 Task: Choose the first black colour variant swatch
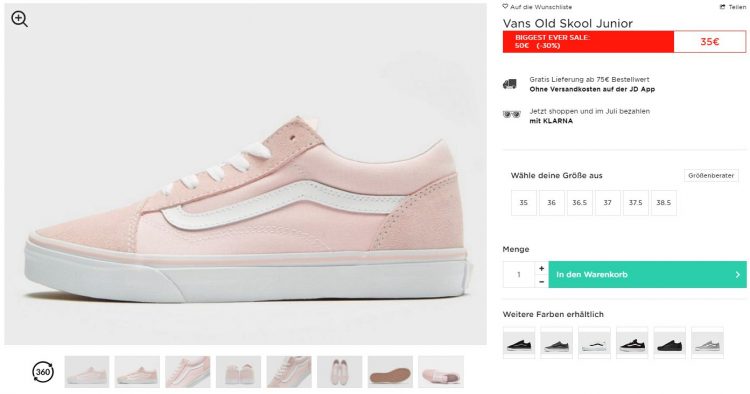click(519, 343)
